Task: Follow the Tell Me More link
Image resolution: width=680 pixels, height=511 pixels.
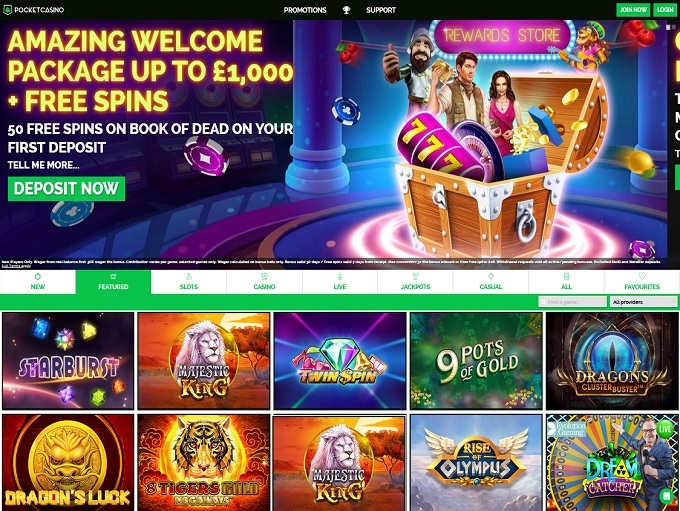Action: click(43, 165)
